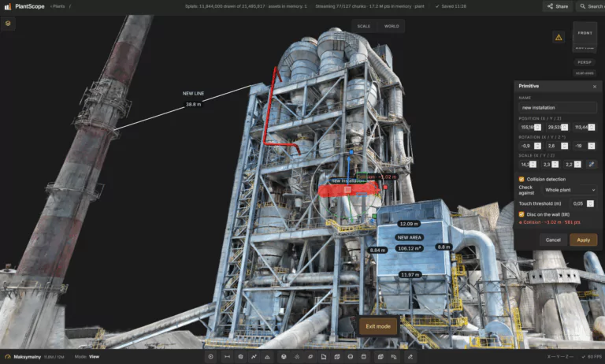The image size is (605, 364).
Task: Click the Maksymalny quality gauge icon
Action: [x=8, y=357]
